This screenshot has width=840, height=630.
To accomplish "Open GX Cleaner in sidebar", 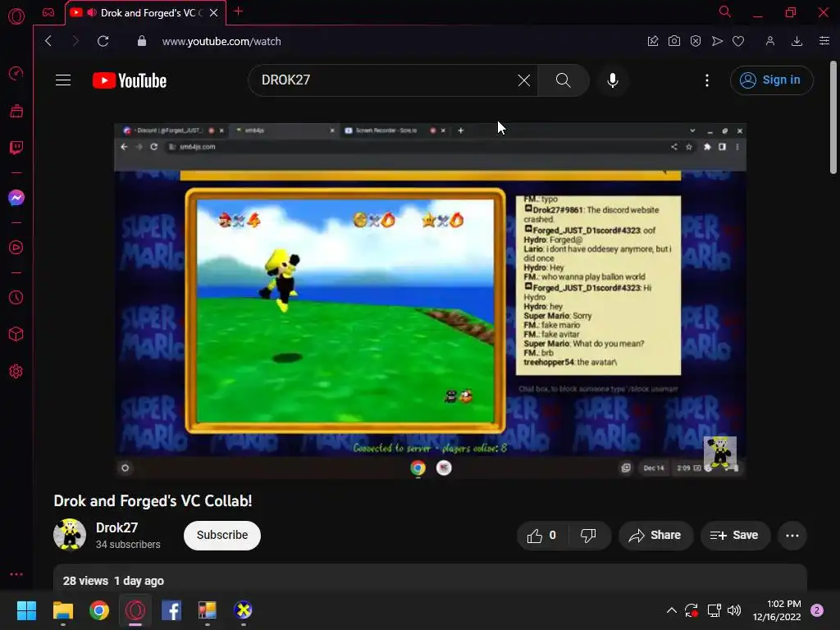I will tap(16, 111).
